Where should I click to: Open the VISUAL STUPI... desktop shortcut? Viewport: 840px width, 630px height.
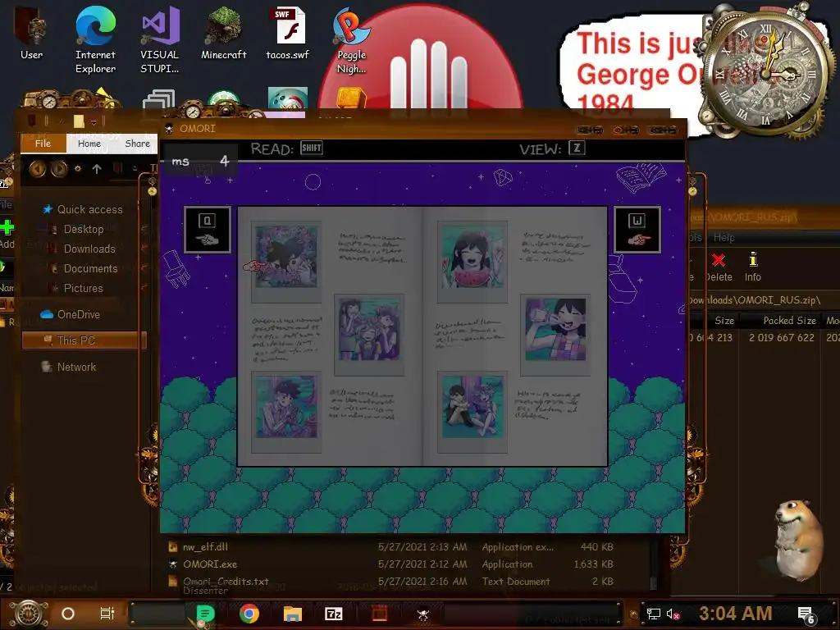160,39
